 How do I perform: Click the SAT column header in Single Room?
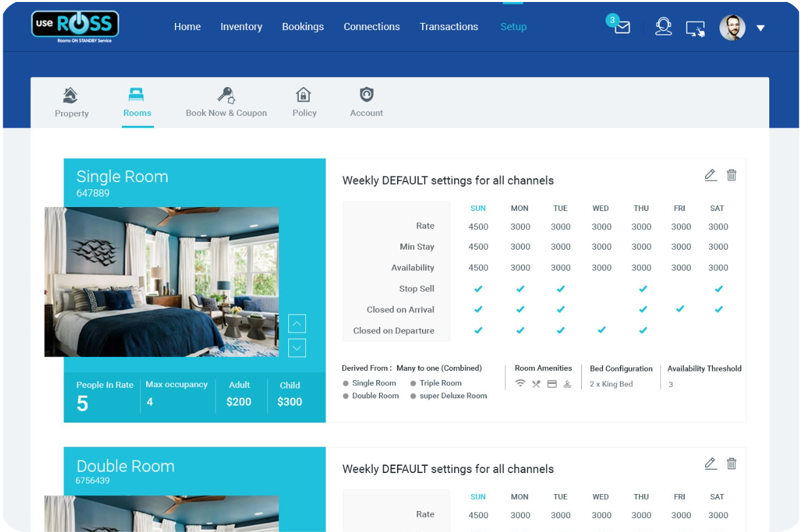[718, 208]
